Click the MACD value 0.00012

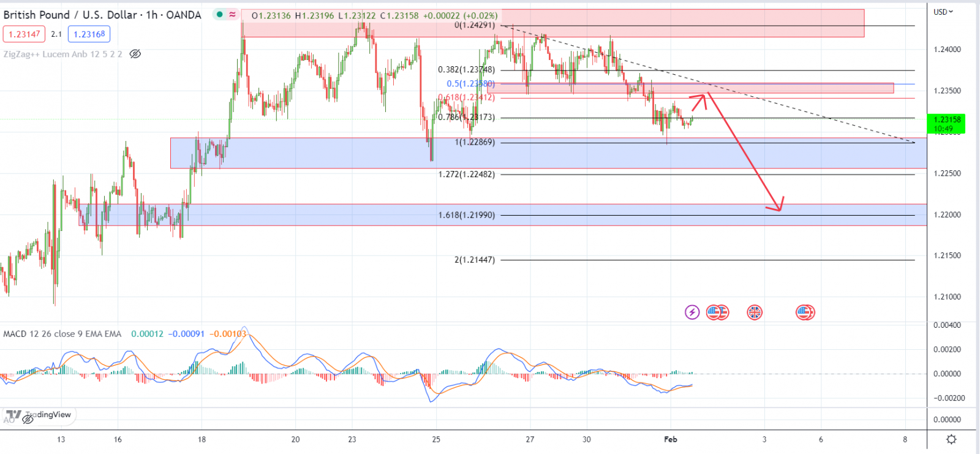[x=147, y=334]
